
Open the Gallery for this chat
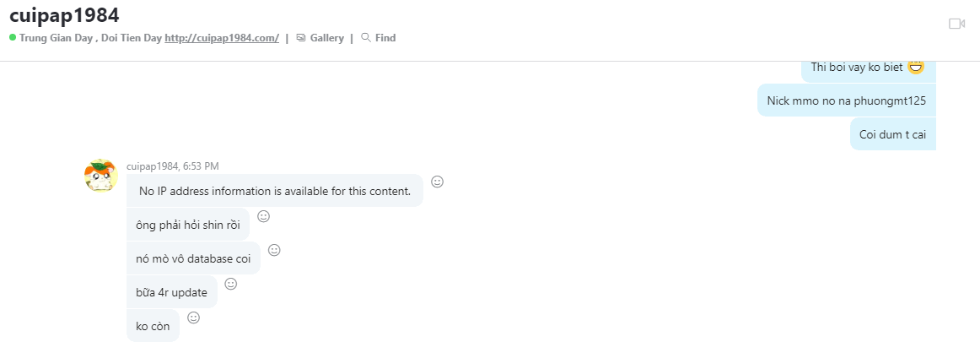tap(320, 38)
